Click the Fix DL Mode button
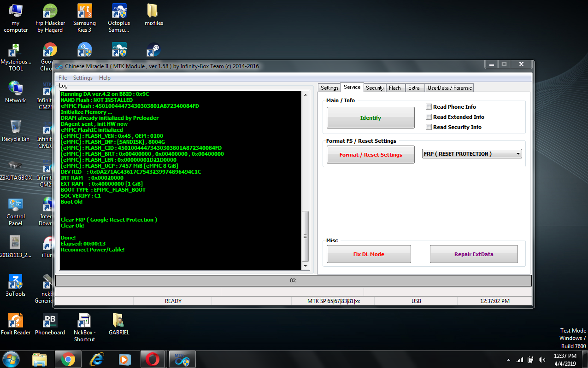The image size is (588, 368). 369,254
